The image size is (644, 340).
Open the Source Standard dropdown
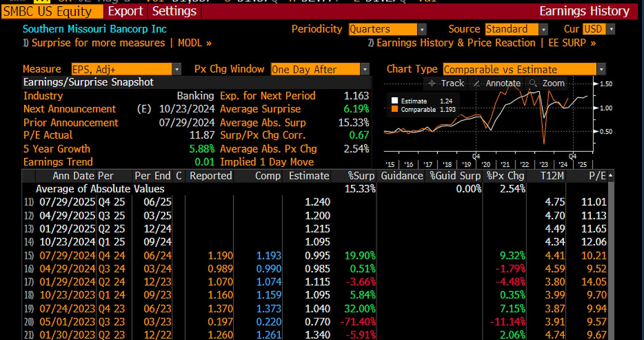click(x=516, y=30)
